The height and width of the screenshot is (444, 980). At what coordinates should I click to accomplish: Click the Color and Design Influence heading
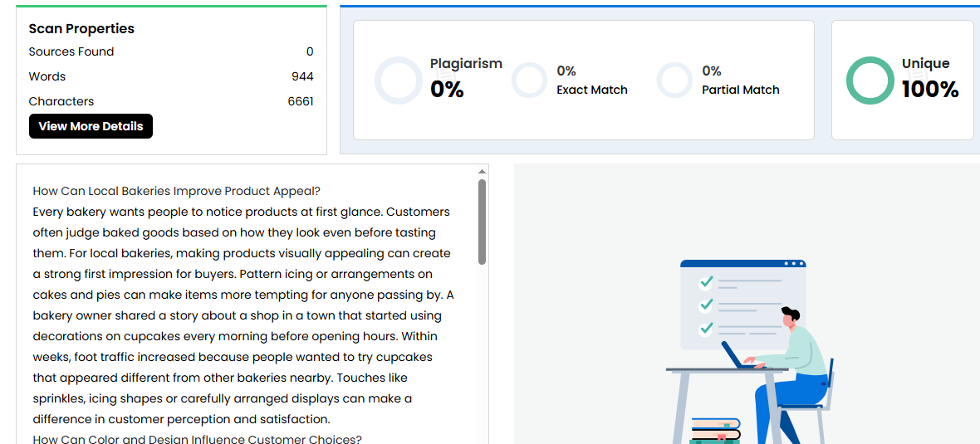coord(198,439)
